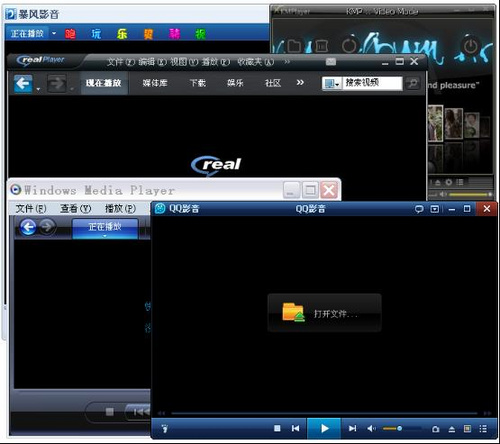Click the QQ影音 eject open-file icon

[x=452, y=429]
